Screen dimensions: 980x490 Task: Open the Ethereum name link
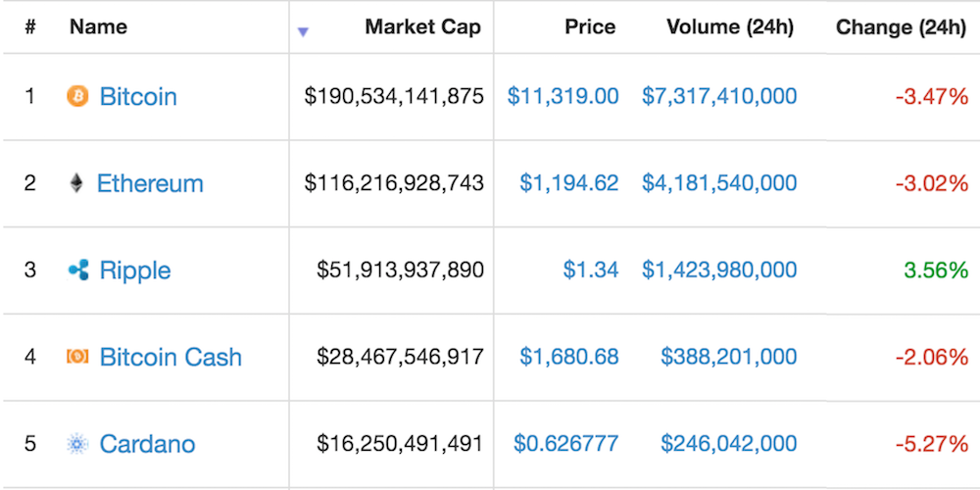click(150, 183)
